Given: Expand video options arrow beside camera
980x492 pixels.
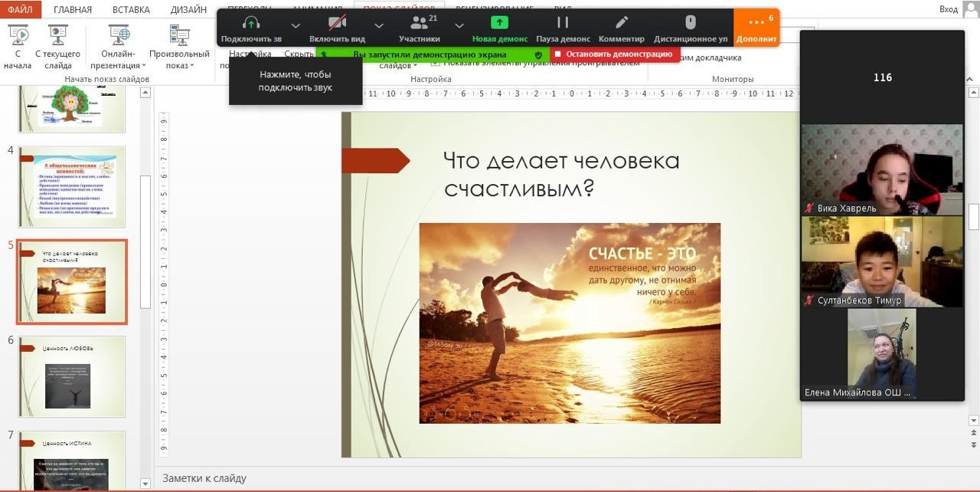Looking at the screenshot, I should (378, 25).
